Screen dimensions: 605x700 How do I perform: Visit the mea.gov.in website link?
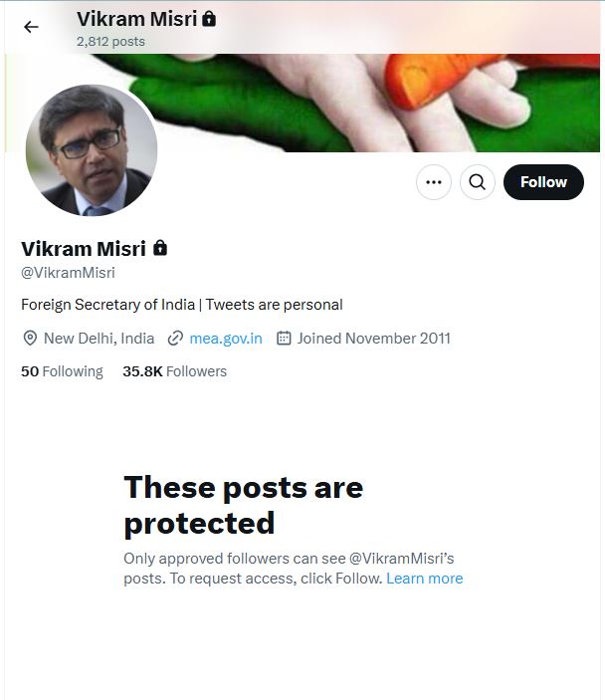(x=226, y=339)
